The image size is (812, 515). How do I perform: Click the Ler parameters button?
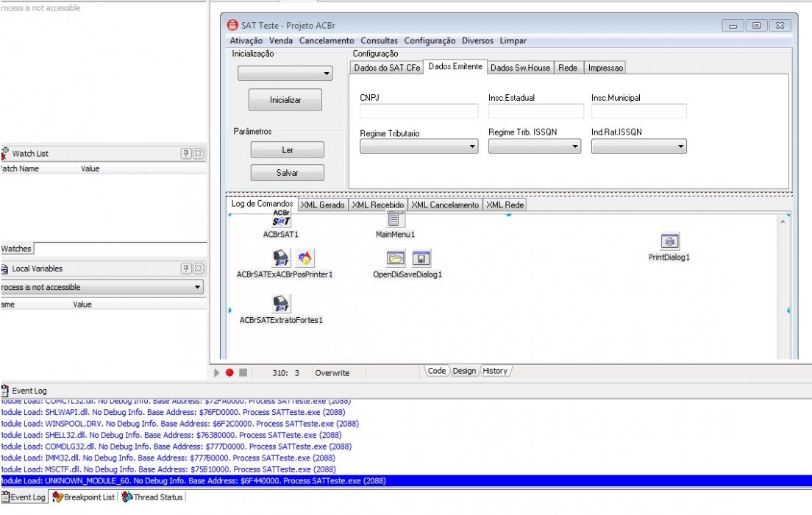tap(288, 150)
